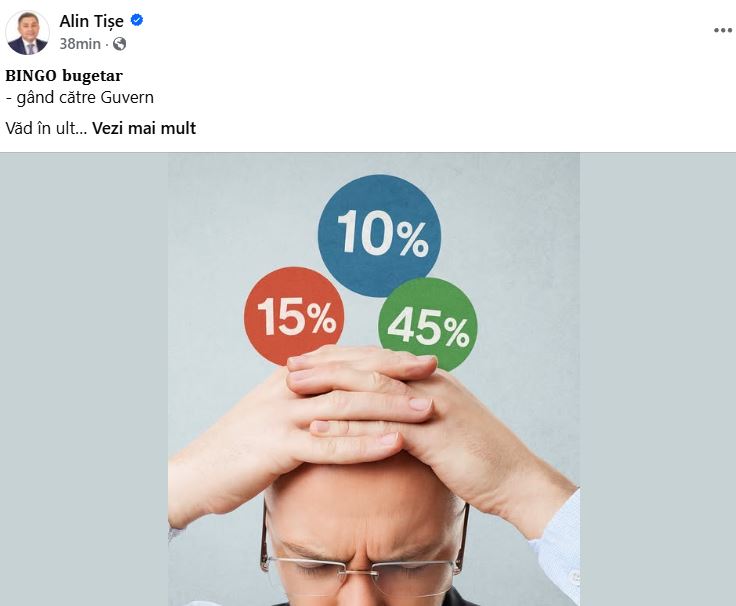The height and width of the screenshot is (606, 736).
Task: Click the truncated text Văd în ult...
Action: coord(46,128)
